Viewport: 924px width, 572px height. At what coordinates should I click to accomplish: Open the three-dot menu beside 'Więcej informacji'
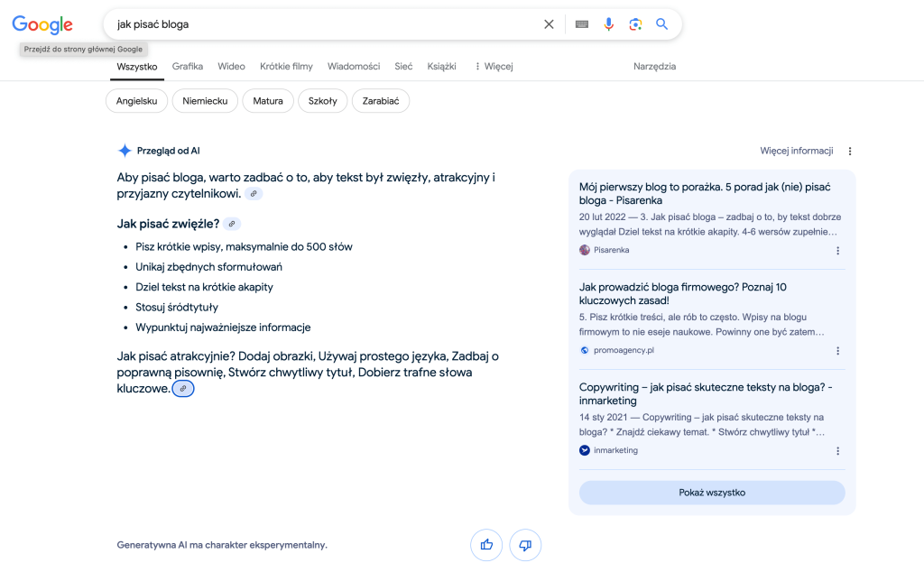[x=850, y=151]
